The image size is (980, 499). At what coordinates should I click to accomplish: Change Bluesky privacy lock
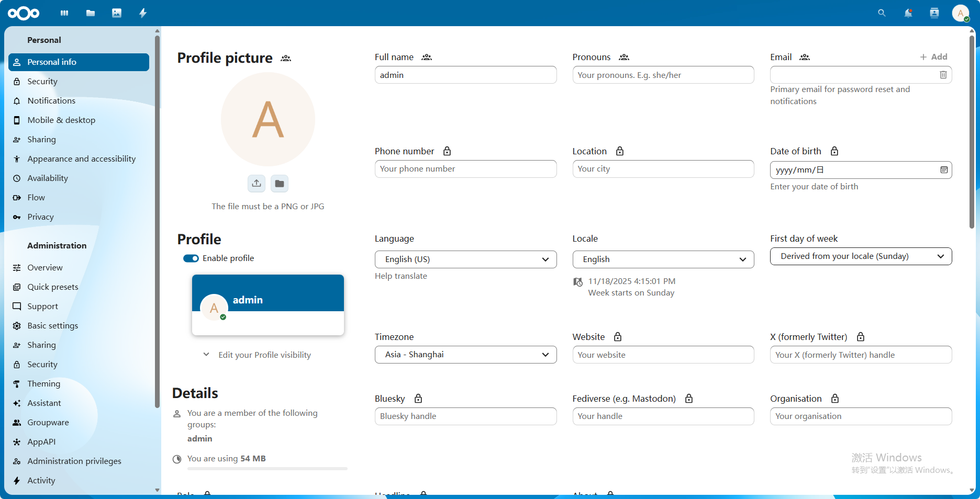tap(418, 399)
